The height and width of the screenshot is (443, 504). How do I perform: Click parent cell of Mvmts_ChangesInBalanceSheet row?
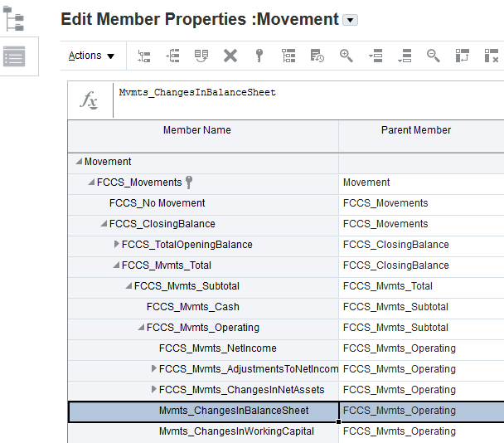(x=421, y=411)
